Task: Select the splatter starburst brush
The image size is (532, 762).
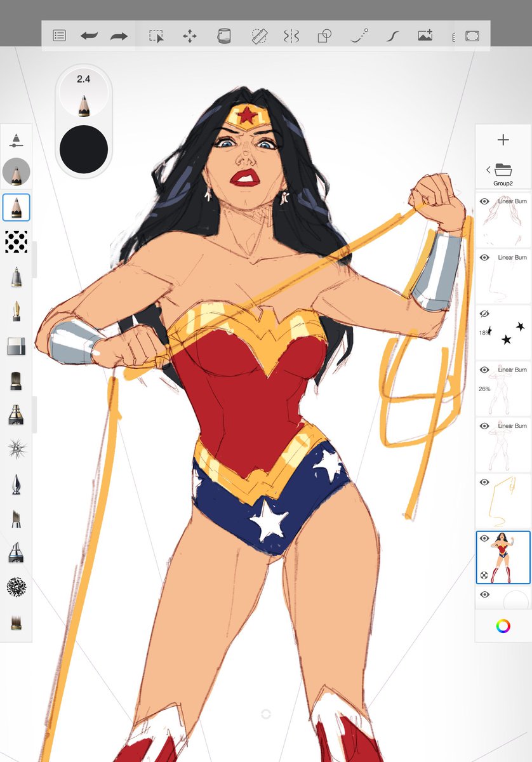Action: 16,449
